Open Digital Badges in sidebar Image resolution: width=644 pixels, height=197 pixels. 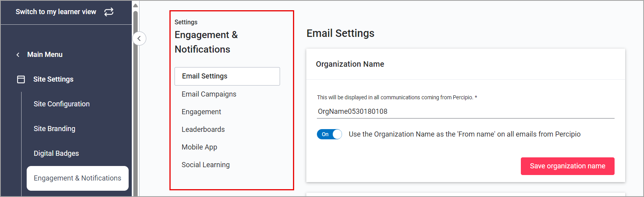point(56,153)
